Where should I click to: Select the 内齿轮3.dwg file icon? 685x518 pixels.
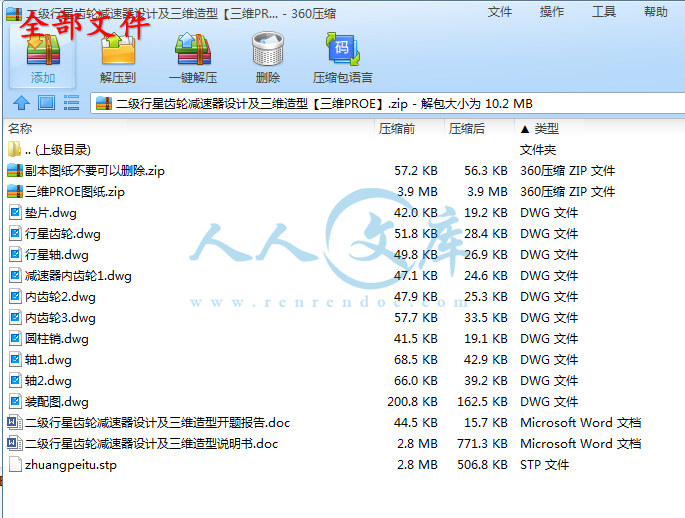[x=15, y=318]
